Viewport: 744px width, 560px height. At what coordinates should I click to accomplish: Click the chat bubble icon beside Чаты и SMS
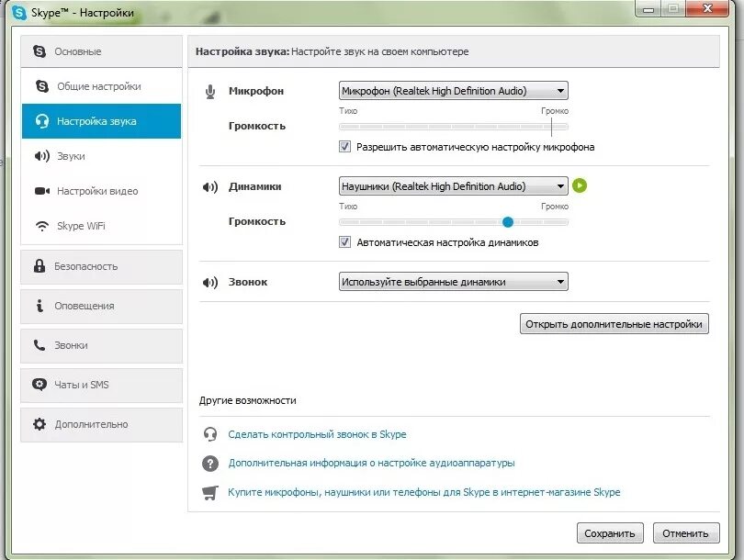(x=39, y=384)
